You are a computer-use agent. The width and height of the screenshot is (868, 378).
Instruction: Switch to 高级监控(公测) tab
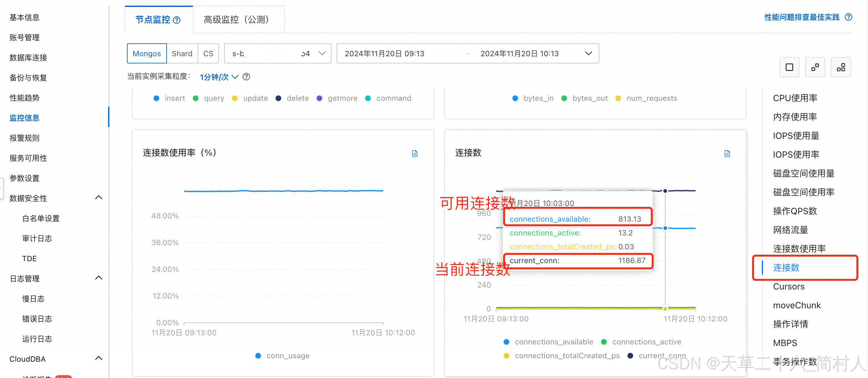pyautogui.click(x=239, y=19)
